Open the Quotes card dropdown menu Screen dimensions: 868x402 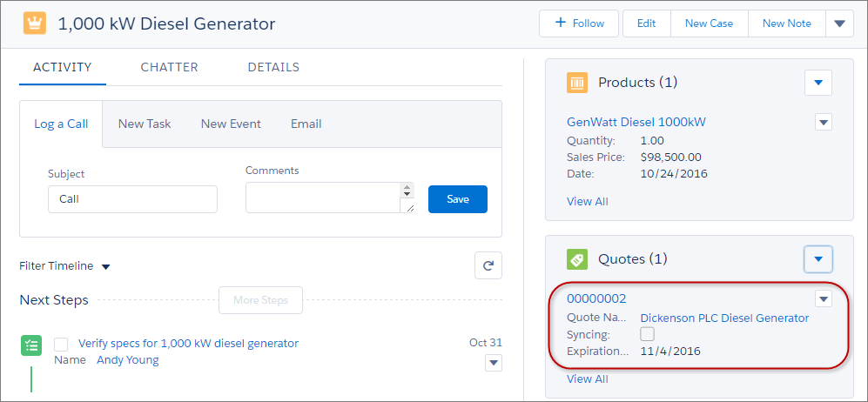click(x=818, y=258)
